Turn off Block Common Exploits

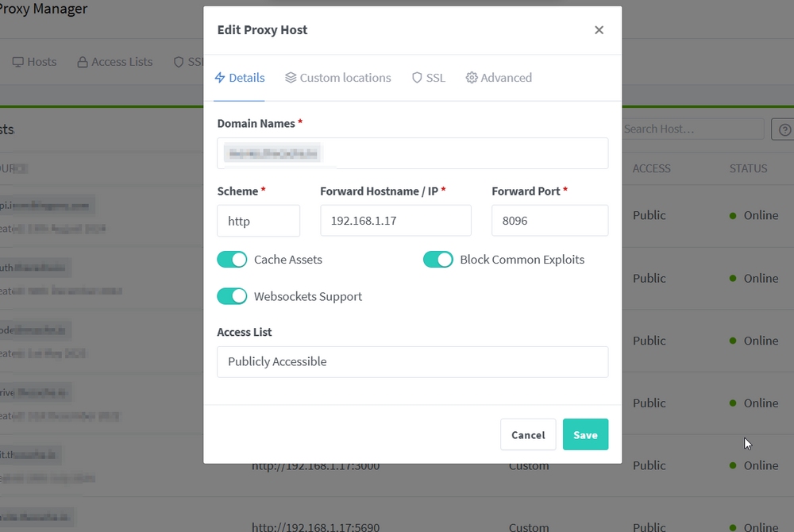coord(438,259)
